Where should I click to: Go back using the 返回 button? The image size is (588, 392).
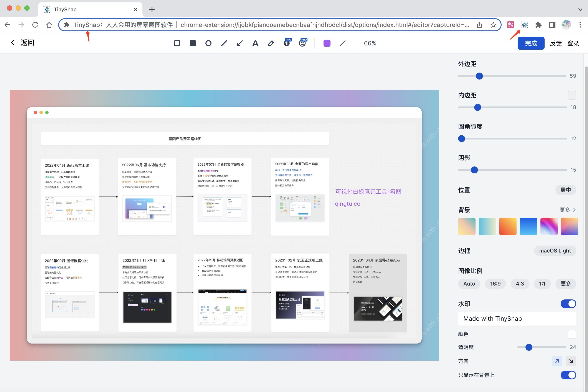click(x=23, y=43)
